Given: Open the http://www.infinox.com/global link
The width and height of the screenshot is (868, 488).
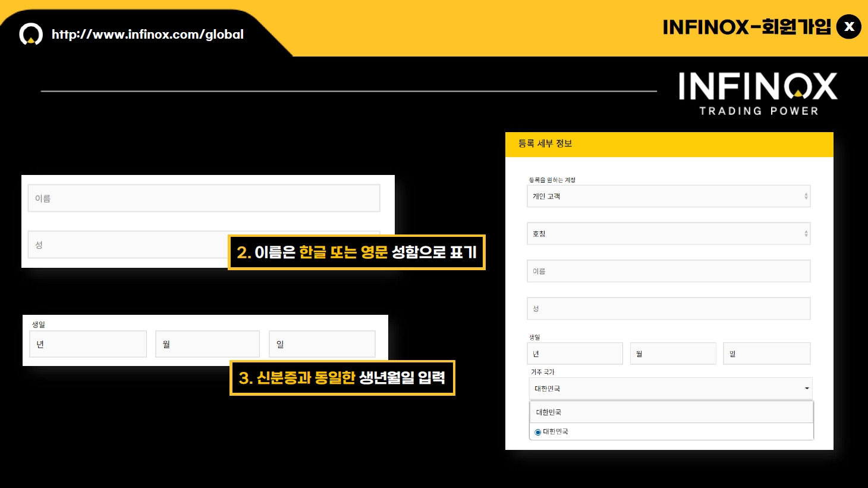Looking at the screenshot, I should 147,35.
